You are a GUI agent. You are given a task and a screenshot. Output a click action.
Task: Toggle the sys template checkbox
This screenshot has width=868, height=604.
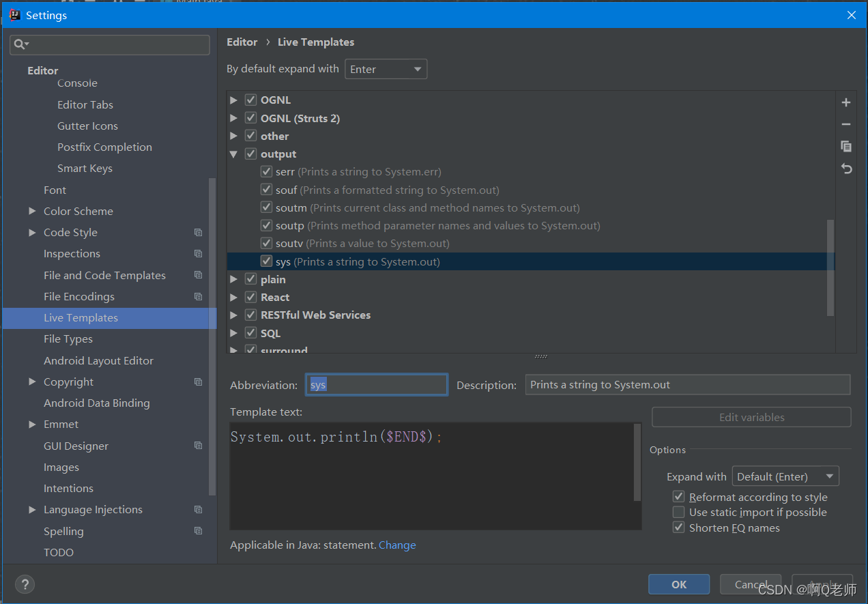266,261
